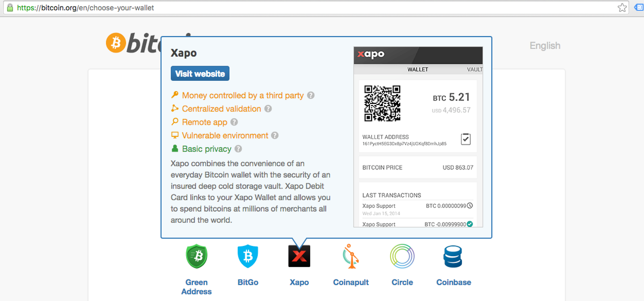Open the Coinapult catapult icon
Screen dimensions: 644x301
click(x=351, y=256)
